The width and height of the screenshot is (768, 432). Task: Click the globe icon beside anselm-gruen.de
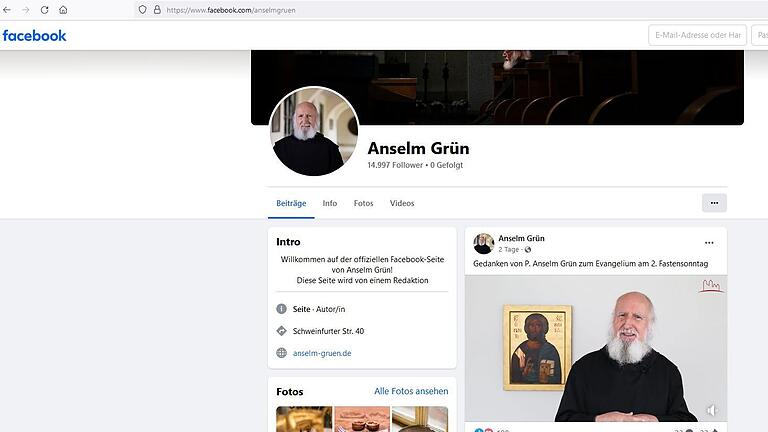point(281,353)
